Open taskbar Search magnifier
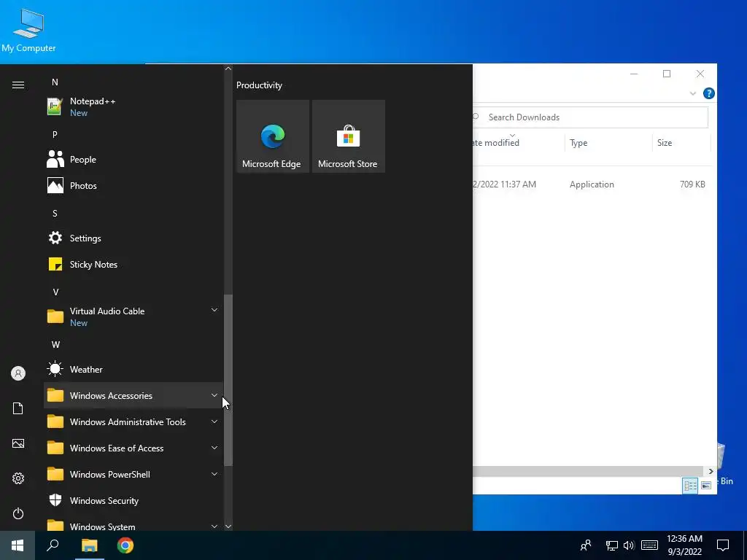The height and width of the screenshot is (560, 747). click(x=53, y=545)
